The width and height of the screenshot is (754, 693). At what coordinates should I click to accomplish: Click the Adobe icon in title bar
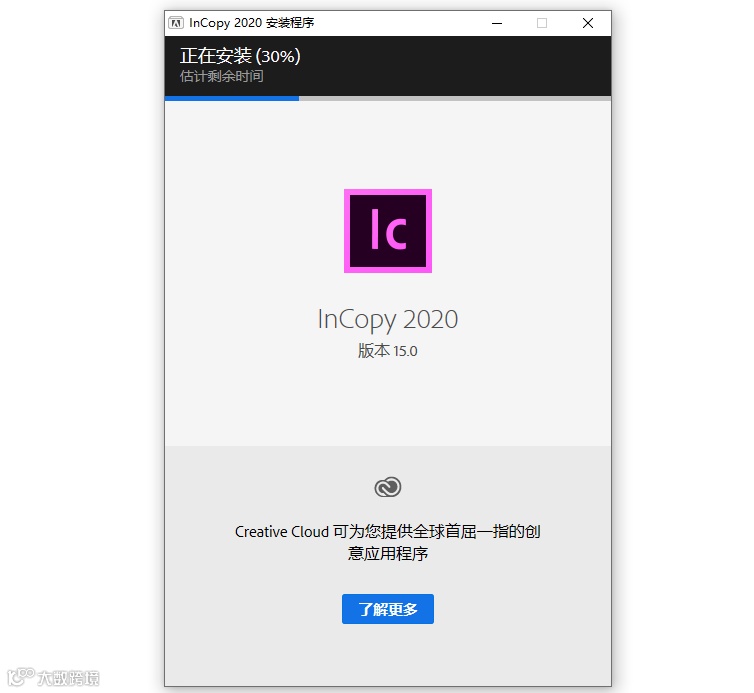176,23
